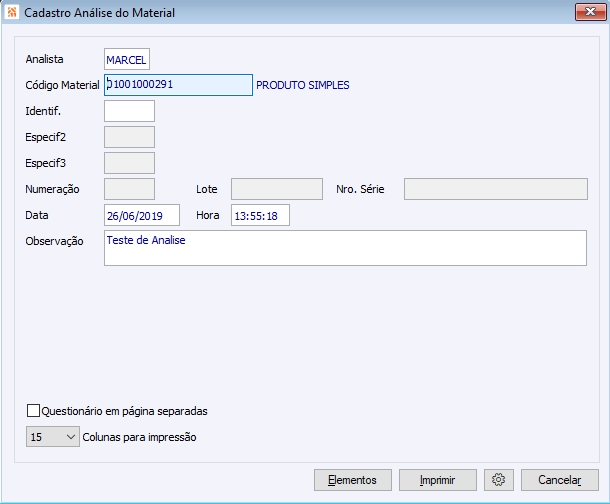Click the PRODUTO SIMPLES description text

[303, 85]
